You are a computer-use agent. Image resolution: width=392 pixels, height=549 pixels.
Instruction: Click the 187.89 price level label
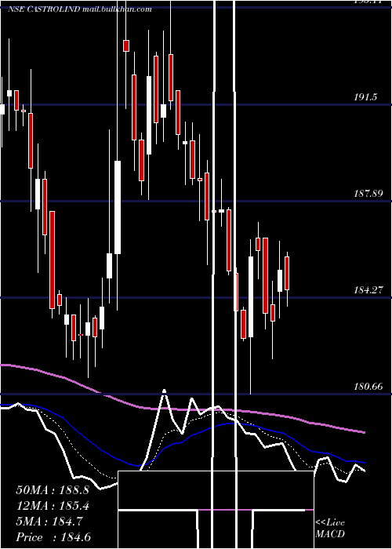coord(368,193)
